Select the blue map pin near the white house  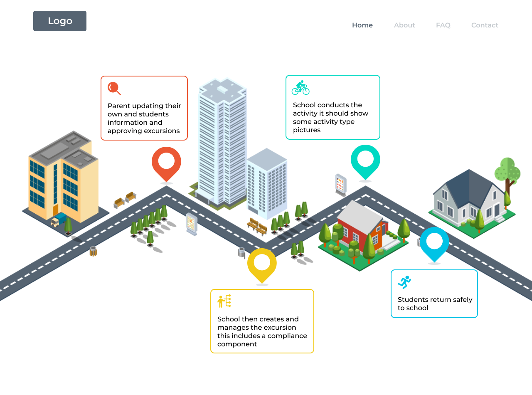[434, 243]
